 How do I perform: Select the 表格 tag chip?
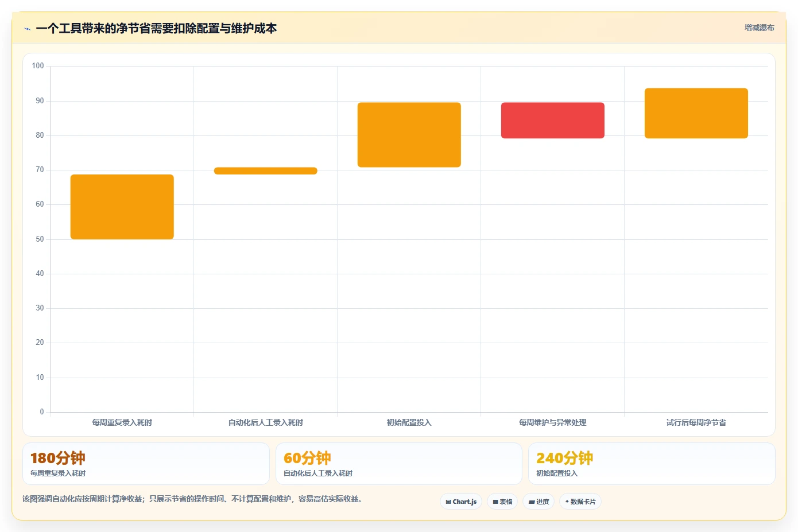[502, 502]
